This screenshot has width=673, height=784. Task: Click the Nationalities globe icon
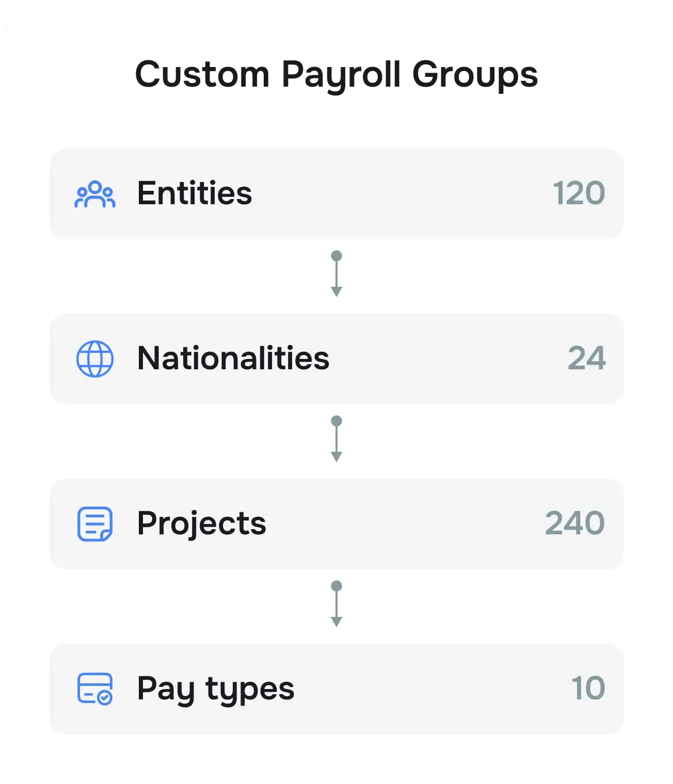(x=95, y=359)
